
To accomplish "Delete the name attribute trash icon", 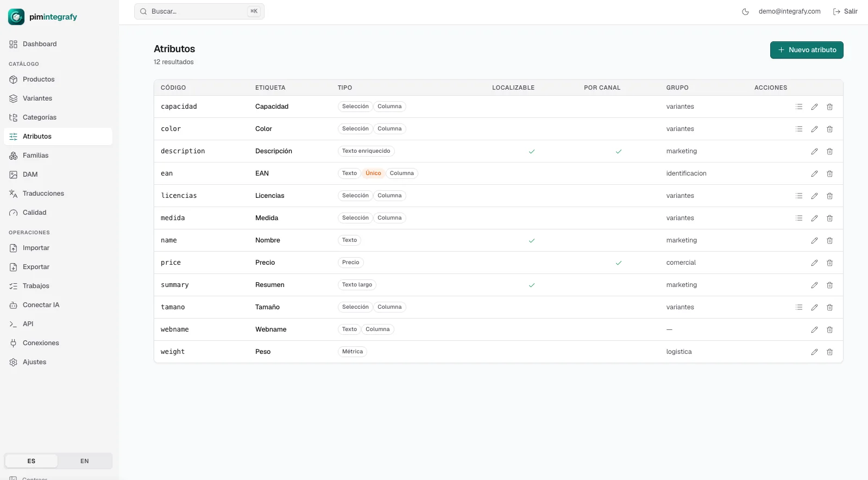I will [829, 241].
